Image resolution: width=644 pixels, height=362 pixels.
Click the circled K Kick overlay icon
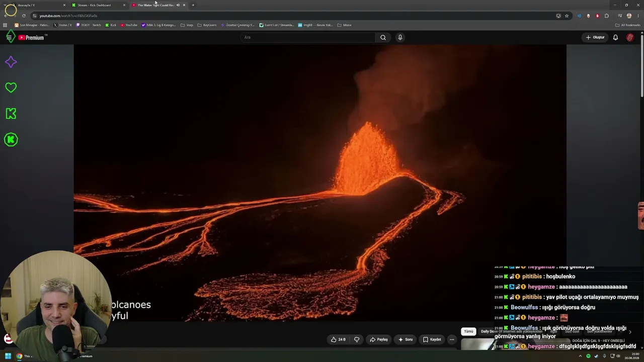(x=11, y=140)
